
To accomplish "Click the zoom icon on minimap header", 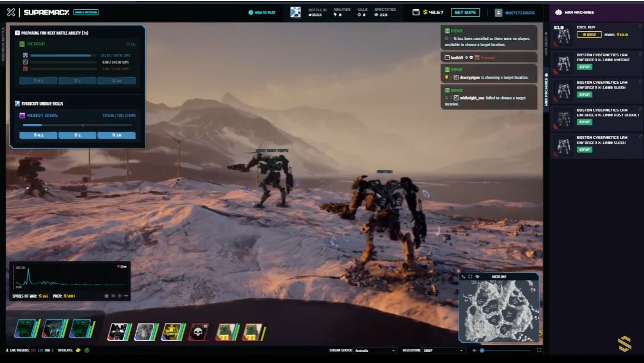I will pyautogui.click(x=477, y=277).
